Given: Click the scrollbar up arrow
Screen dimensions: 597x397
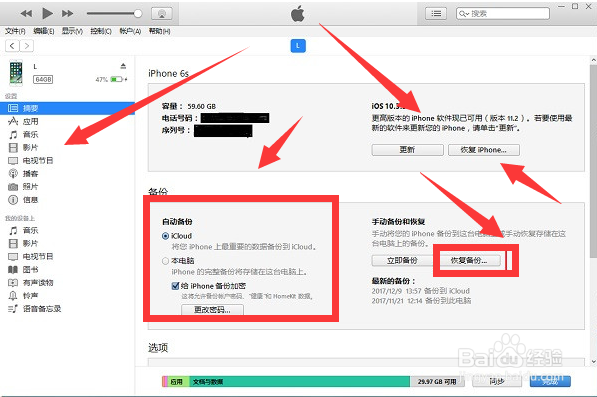Looking at the screenshot, I should pyautogui.click(x=593, y=60).
